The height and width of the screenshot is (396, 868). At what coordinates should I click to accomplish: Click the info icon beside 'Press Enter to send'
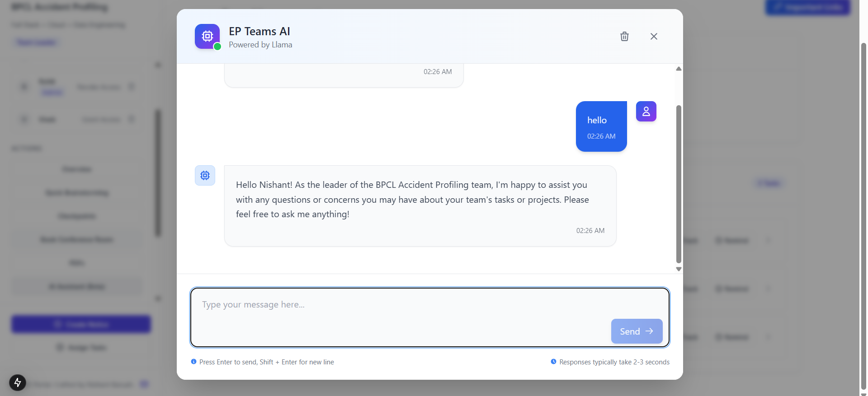point(193,362)
